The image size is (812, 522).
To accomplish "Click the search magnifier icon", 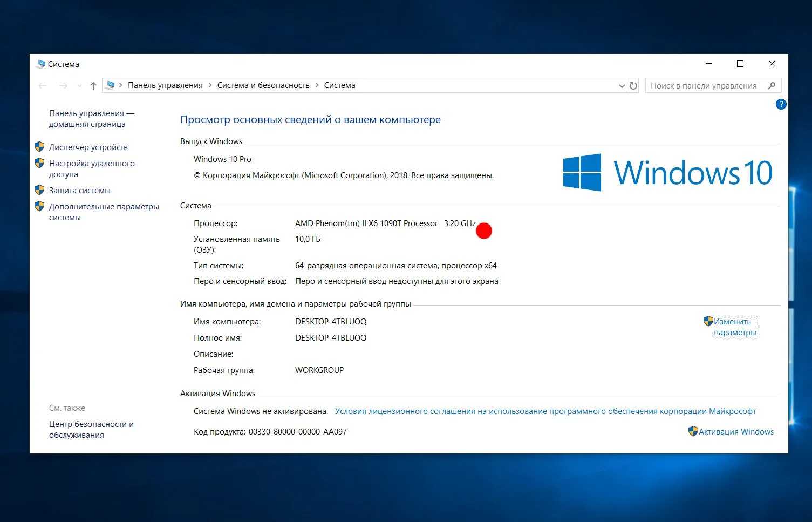I will [x=772, y=85].
